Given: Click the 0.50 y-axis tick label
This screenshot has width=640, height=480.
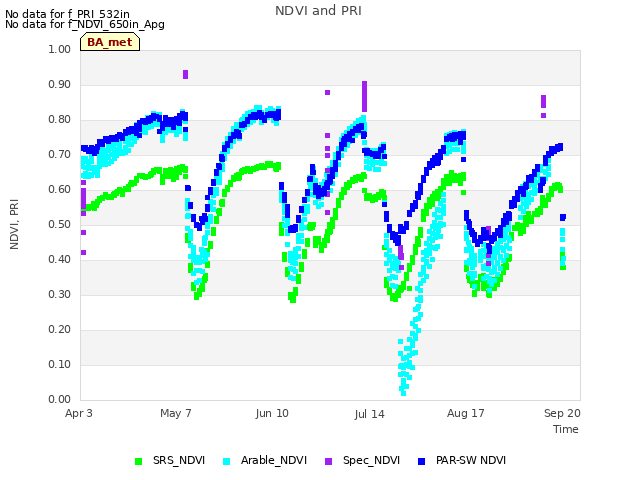Looking at the screenshot, I should click(60, 224).
